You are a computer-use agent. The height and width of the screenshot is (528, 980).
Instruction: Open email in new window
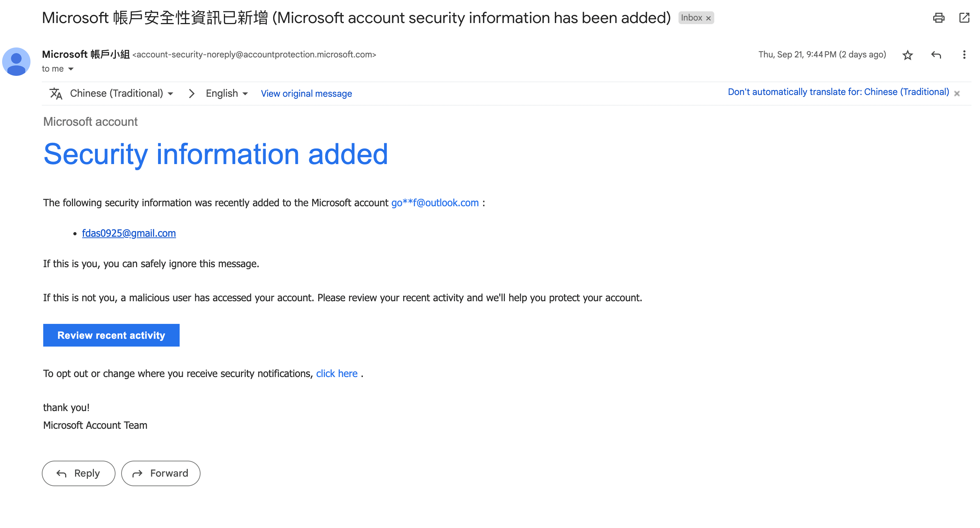point(964,18)
